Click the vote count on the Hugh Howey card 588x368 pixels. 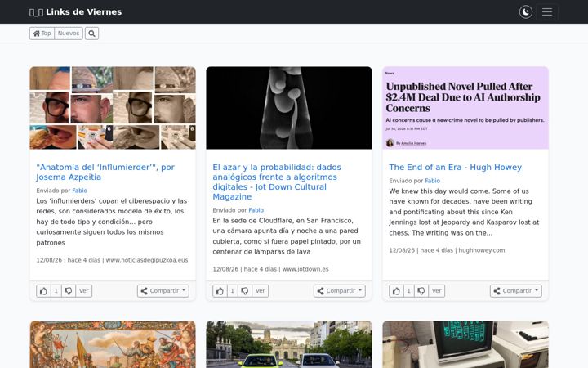point(408,291)
